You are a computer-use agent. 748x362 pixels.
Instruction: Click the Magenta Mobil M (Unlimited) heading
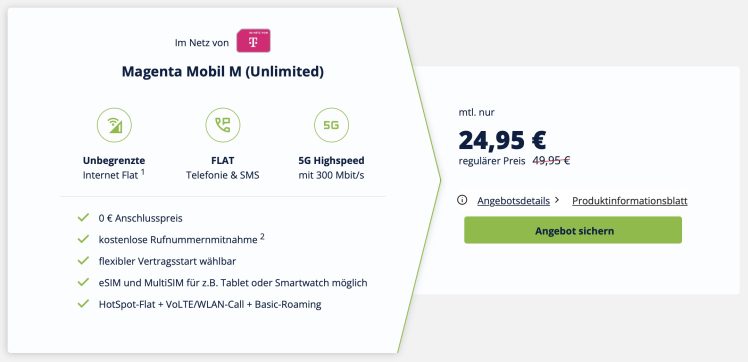tap(223, 72)
